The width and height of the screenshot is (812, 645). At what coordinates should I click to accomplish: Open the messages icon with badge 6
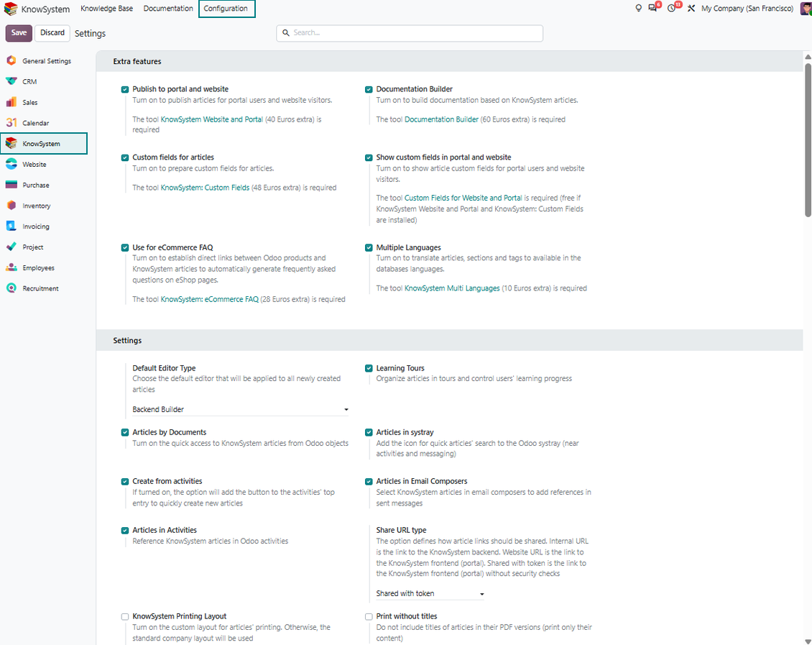(653, 8)
